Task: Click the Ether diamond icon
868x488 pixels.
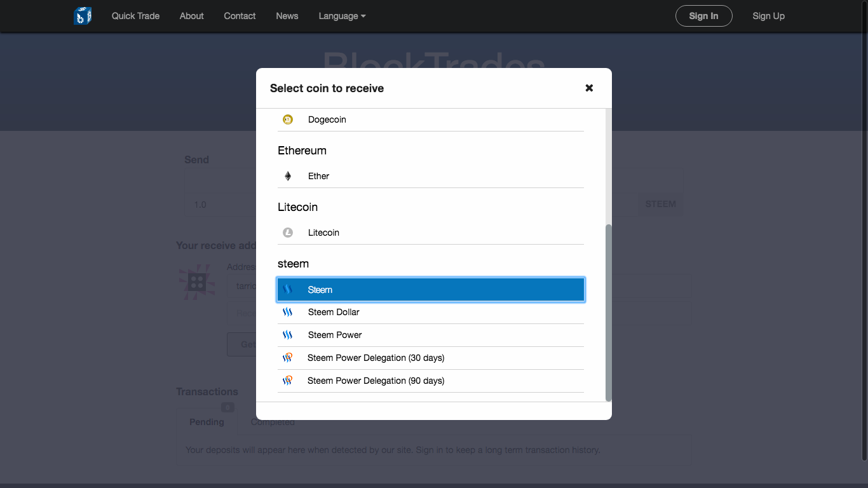Action: click(x=288, y=176)
